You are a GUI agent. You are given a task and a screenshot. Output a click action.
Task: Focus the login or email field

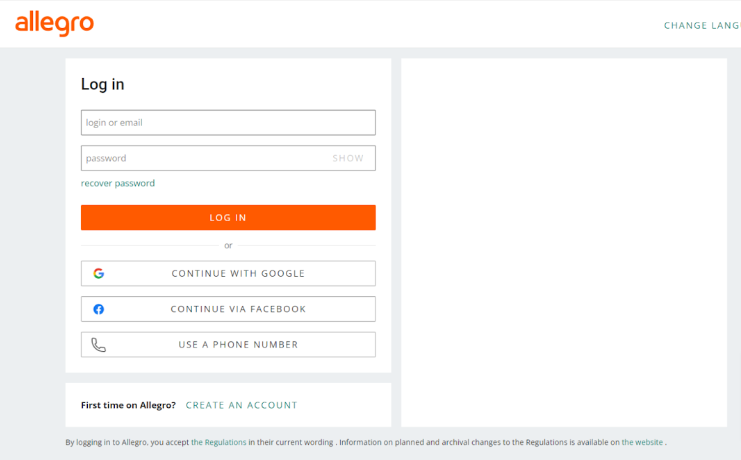tap(228, 122)
